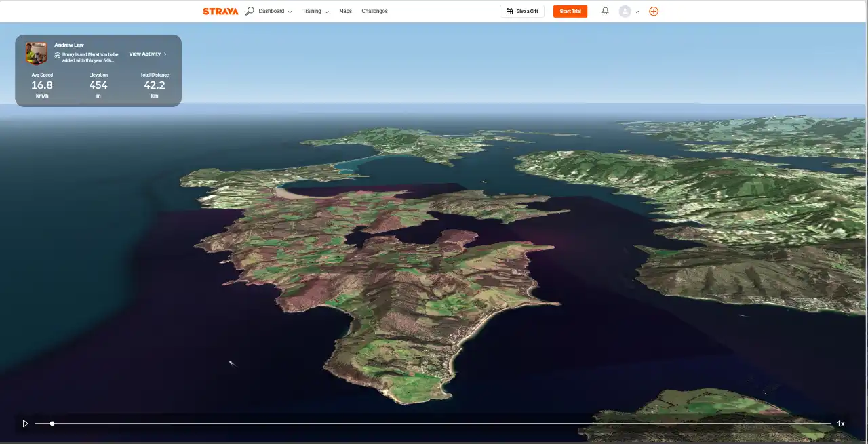Click the bike icon beside activity title

coord(57,54)
